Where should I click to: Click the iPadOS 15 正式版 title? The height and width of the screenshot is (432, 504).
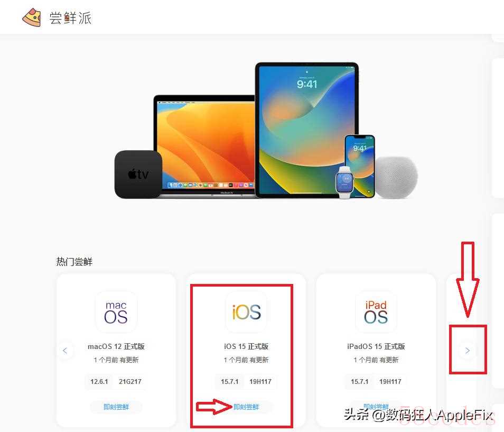[376, 346]
